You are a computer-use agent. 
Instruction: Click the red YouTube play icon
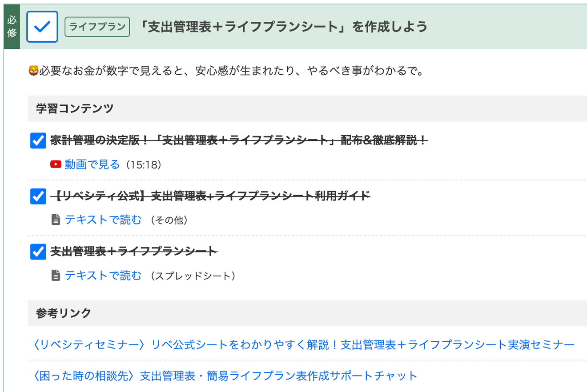pyautogui.click(x=56, y=164)
